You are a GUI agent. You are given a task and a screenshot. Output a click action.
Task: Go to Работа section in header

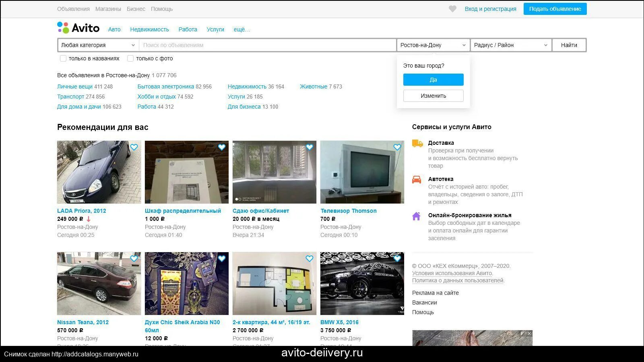(188, 29)
